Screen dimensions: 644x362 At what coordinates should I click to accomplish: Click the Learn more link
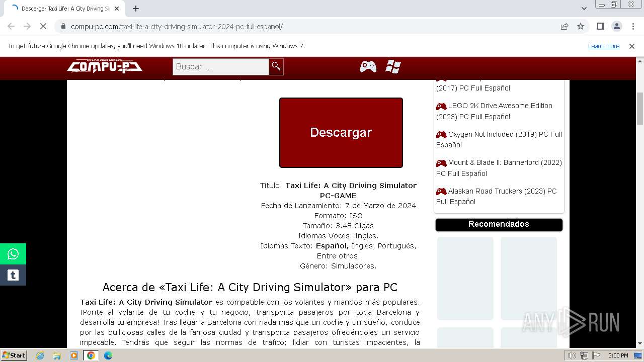click(604, 46)
